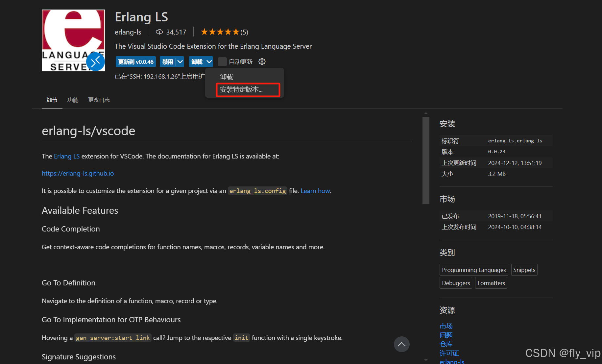Open the 卸载 dropdown arrow
The width and height of the screenshot is (602, 364).
(209, 61)
